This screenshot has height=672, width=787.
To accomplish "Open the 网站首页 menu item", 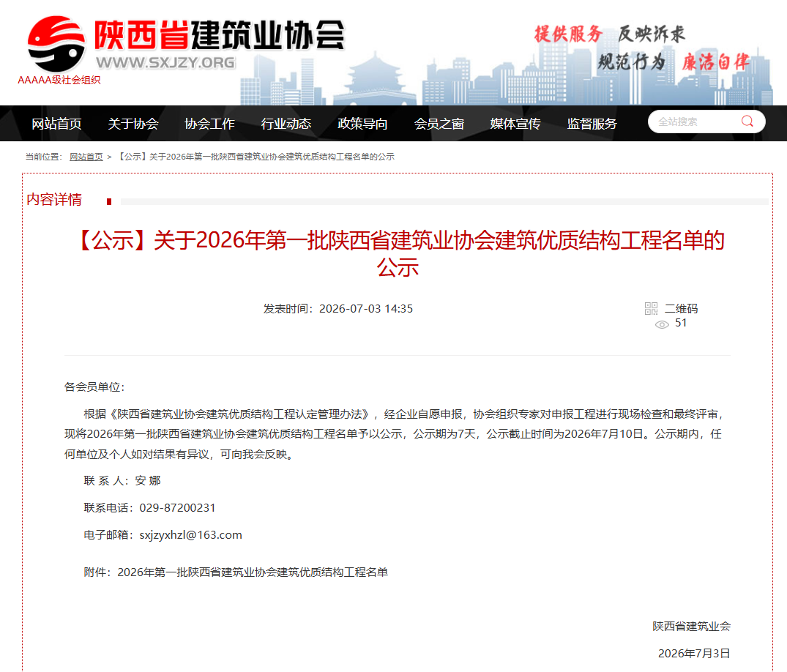I will 56,124.
